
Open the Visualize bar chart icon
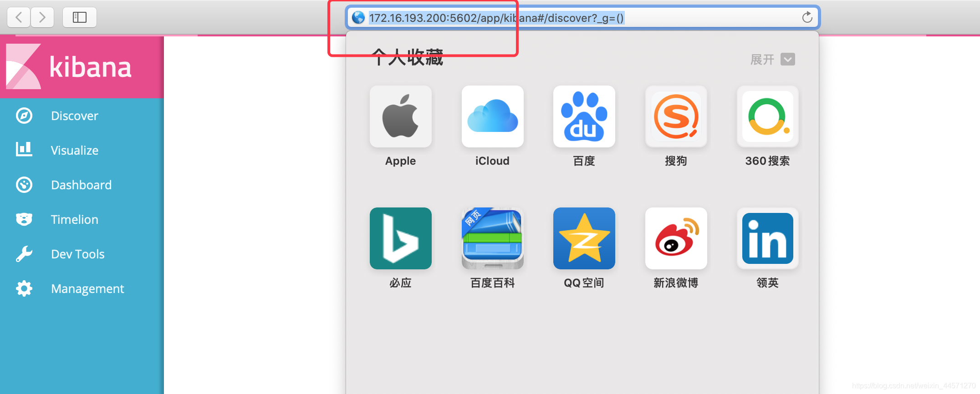(x=24, y=149)
